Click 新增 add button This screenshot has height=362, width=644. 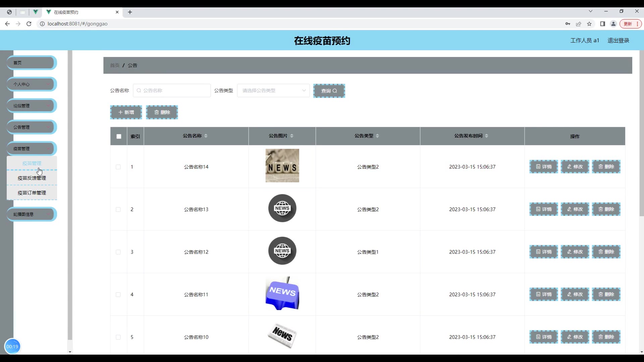pyautogui.click(x=126, y=112)
